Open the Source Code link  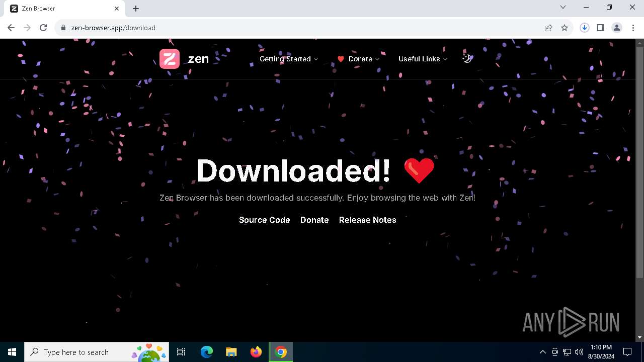265,220
